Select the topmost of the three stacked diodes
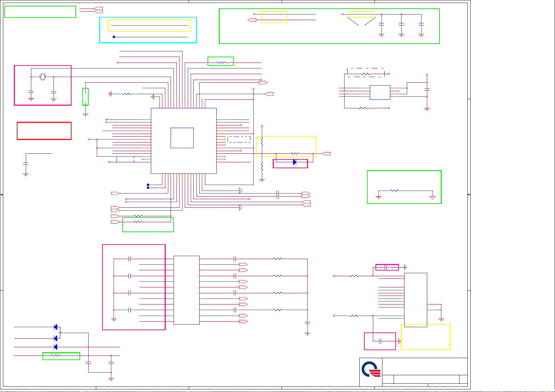555x392 pixels. click(x=55, y=327)
